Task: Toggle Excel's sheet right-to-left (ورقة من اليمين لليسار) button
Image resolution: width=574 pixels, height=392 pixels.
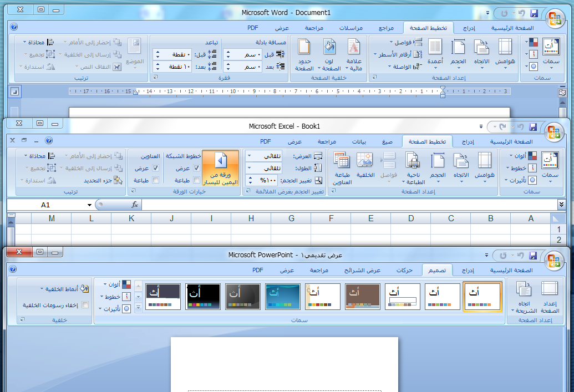Action: tap(220, 169)
